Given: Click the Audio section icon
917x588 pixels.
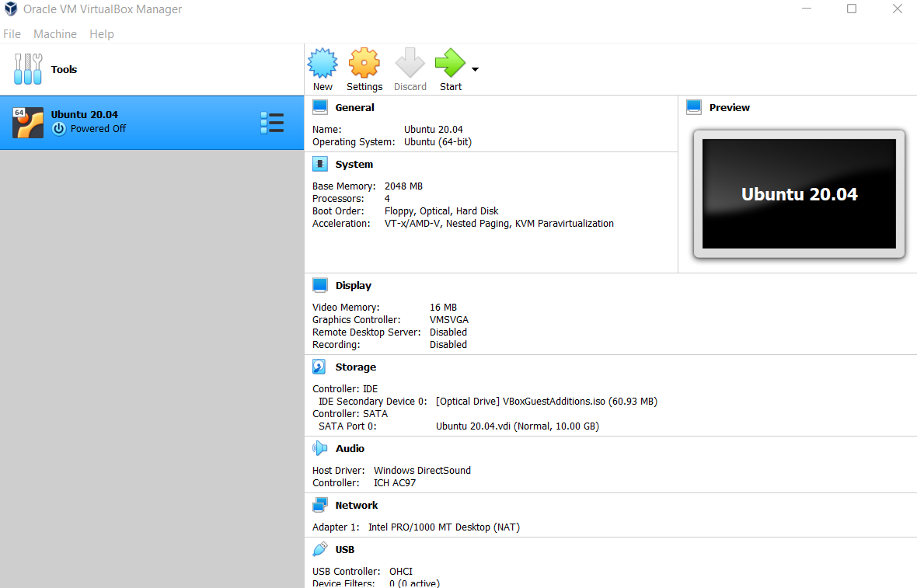Looking at the screenshot, I should (320, 447).
